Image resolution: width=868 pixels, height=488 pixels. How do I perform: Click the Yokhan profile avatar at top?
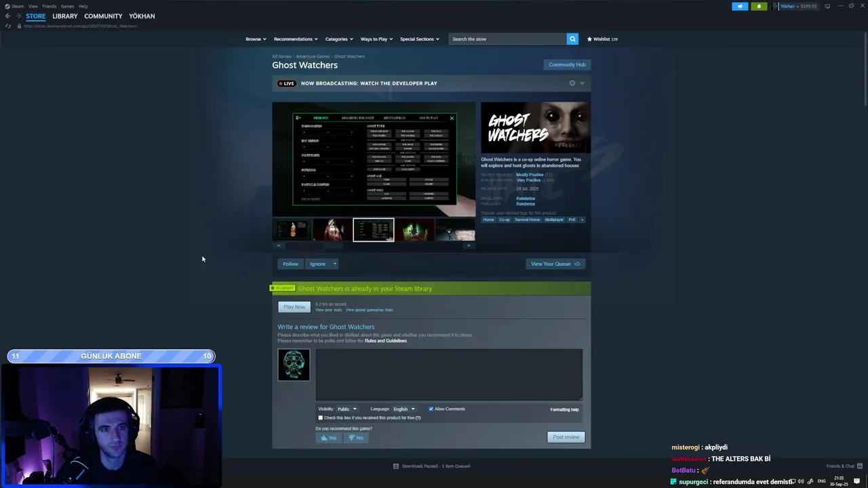coord(775,6)
